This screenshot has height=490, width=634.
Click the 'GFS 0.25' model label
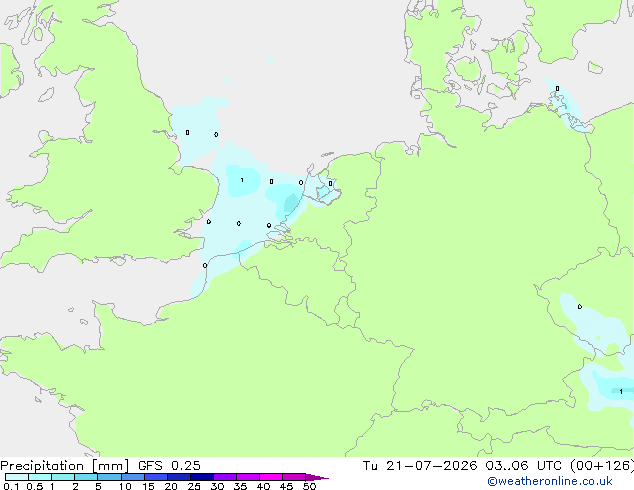(x=169, y=466)
